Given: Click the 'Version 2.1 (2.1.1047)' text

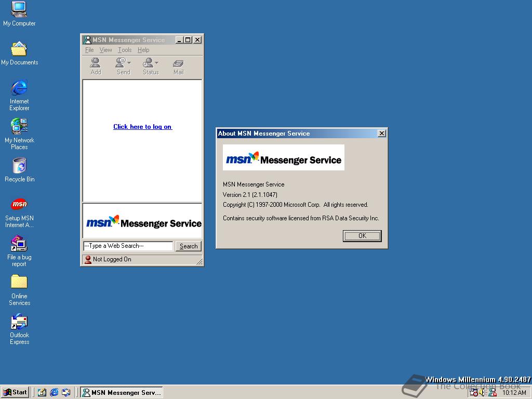Looking at the screenshot, I should 250,195.
